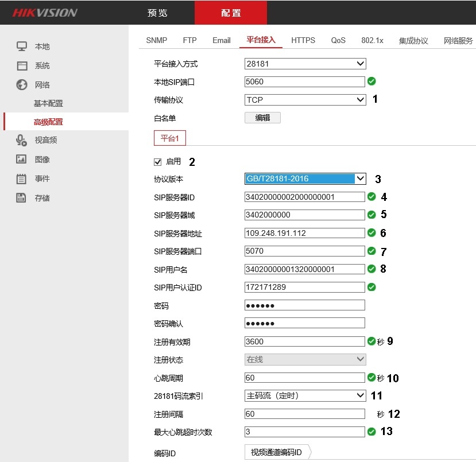Click the 系统 system icon in sidebar

coord(21,66)
